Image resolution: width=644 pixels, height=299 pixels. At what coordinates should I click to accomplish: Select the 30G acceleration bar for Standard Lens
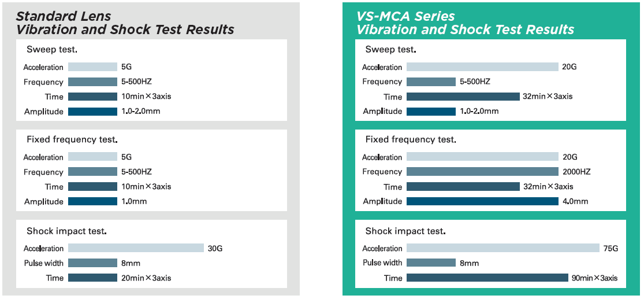(136, 248)
